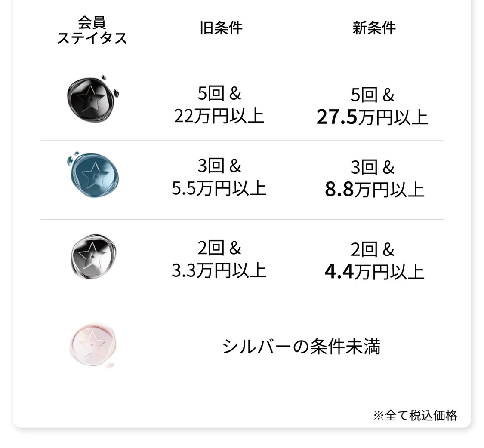Image resolution: width=484 pixels, height=448 pixels.
Task: Click 3回 & in the 旧条件 column
Action: pos(219,166)
